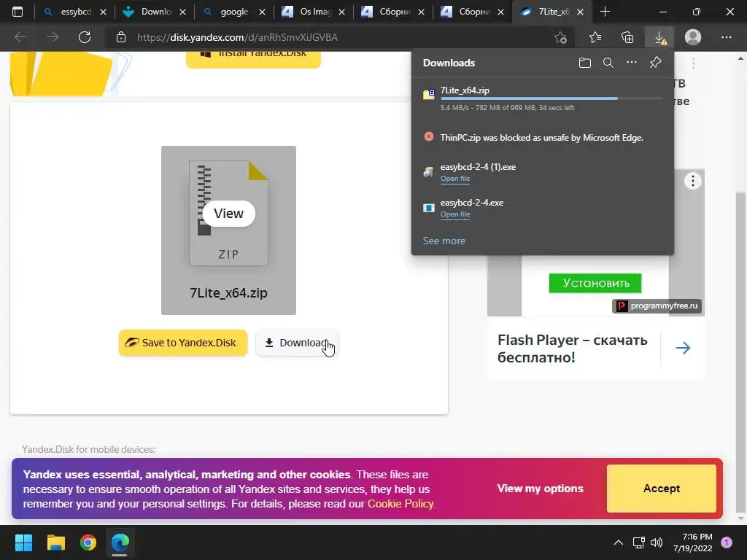Click the Microsoft Edge taskbar icon

[120, 542]
